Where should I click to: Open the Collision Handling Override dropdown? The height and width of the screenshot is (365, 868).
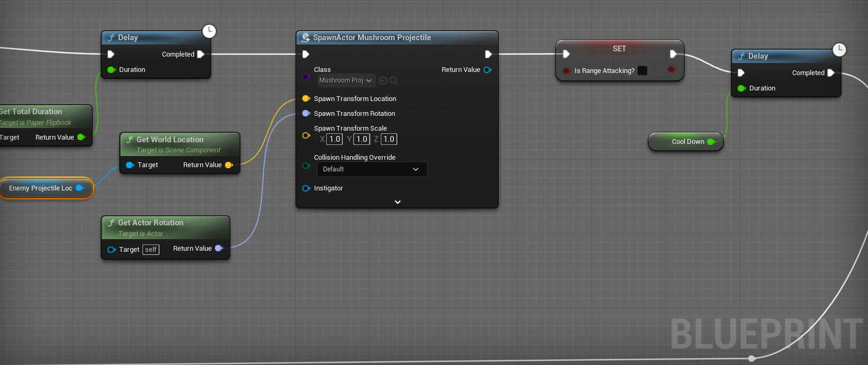[372, 169]
